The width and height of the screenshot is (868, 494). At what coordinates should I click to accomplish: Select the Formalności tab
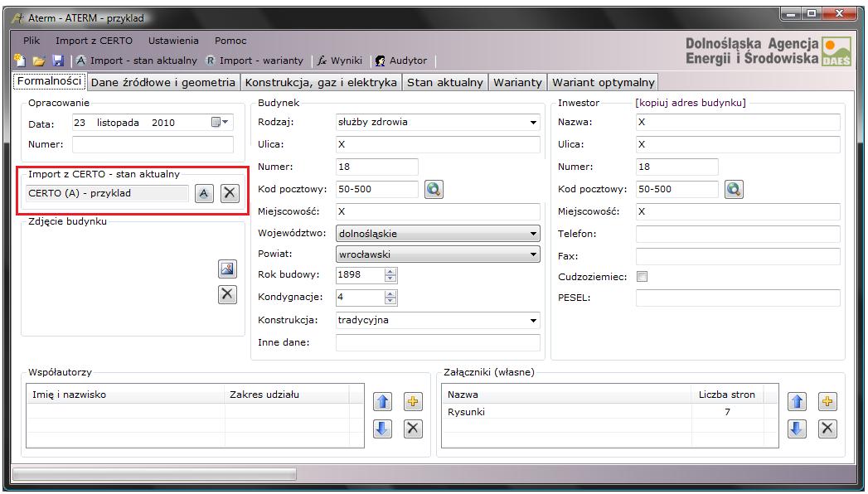(x=49, y=81)
